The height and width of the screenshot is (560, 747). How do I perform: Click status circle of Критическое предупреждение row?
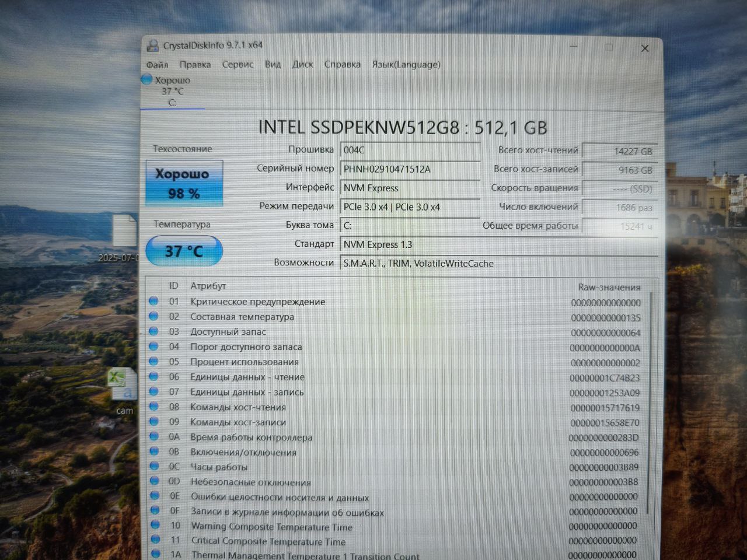tap(153, 301)
